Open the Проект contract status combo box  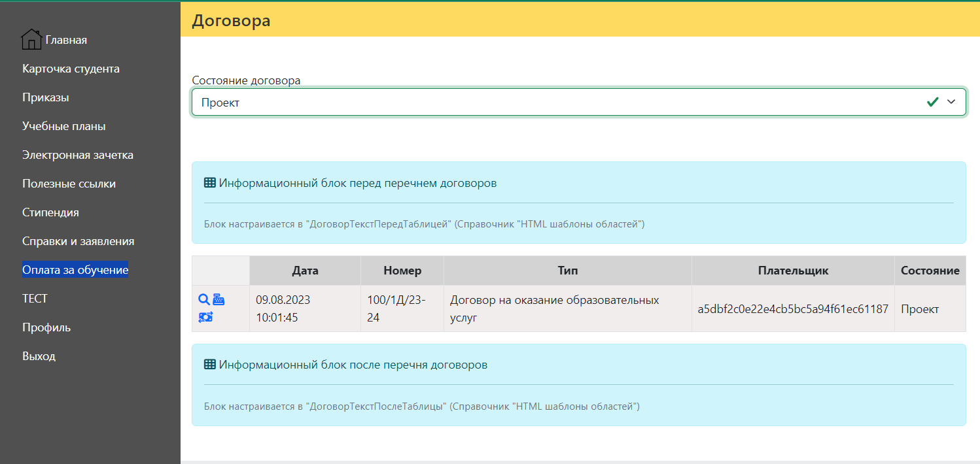click(x=556, y=103)
